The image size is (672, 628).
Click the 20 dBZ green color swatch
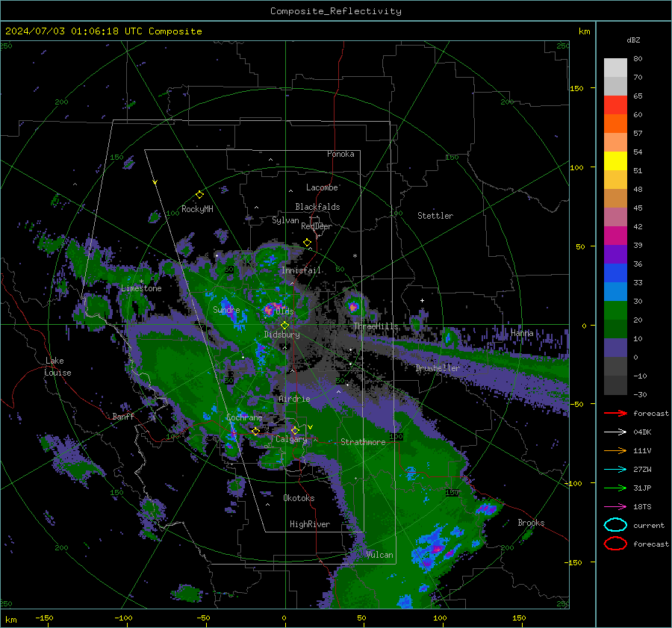[x=615, y=310]
